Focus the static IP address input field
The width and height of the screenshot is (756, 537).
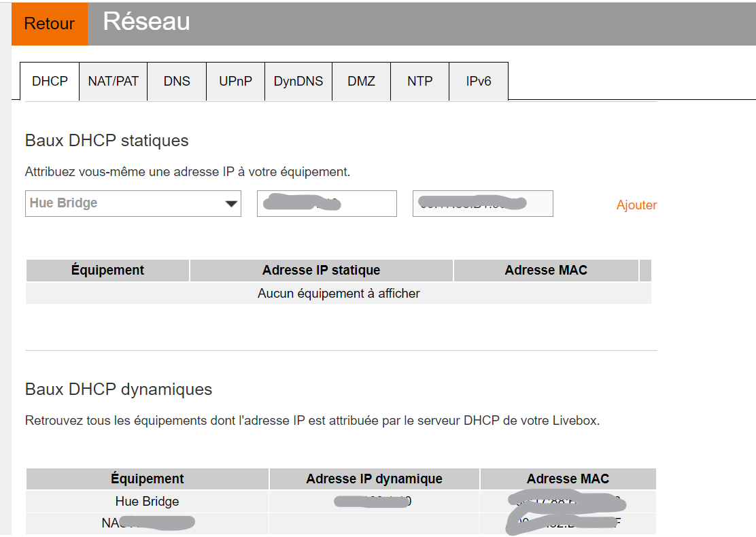point(326,203)
